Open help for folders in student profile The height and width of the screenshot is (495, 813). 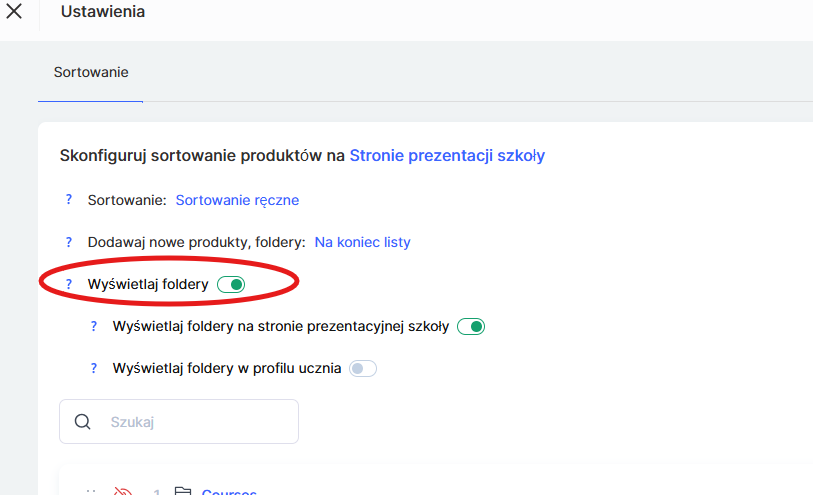click(95, 368)
